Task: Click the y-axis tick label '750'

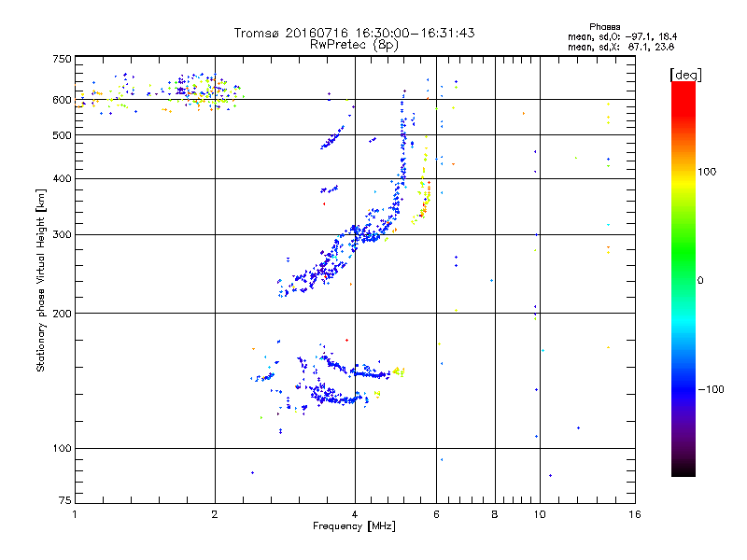Action: point(62,59)
